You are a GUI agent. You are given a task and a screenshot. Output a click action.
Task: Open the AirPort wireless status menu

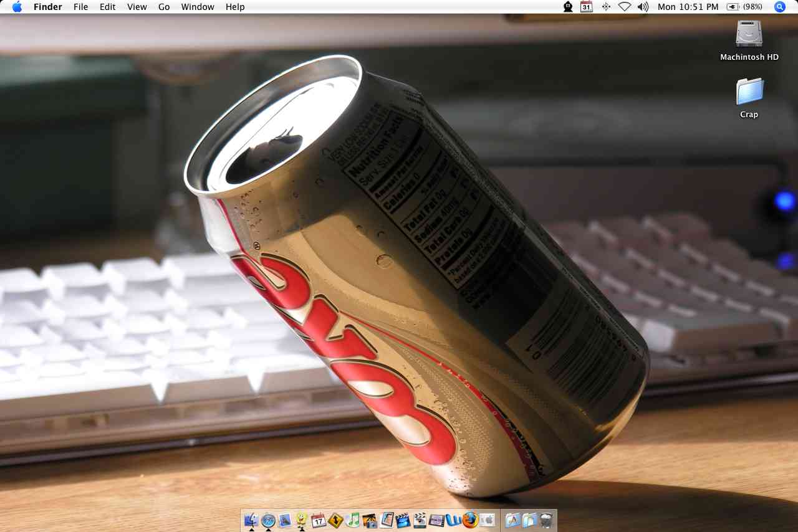coord(625,7)
